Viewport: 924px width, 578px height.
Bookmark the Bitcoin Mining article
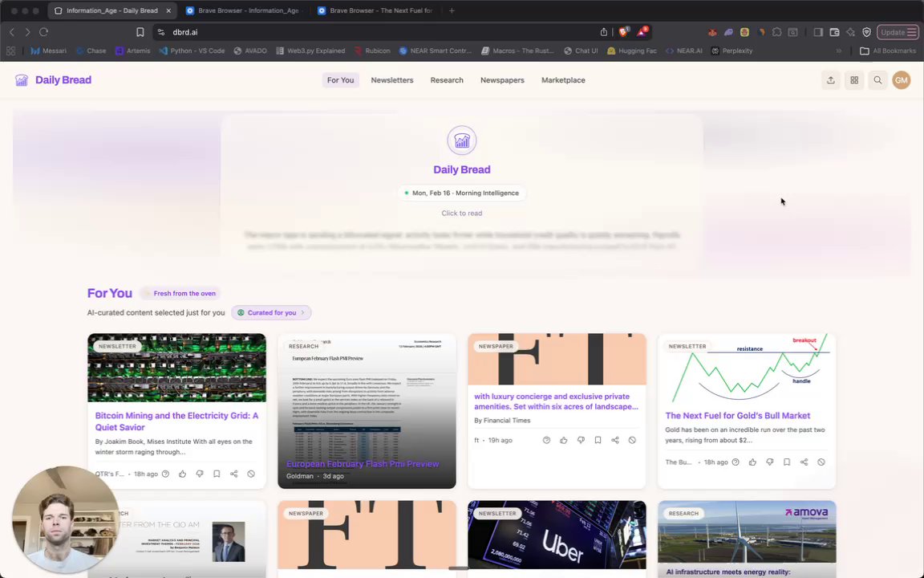pyautogui.click(x=217, y=474)
